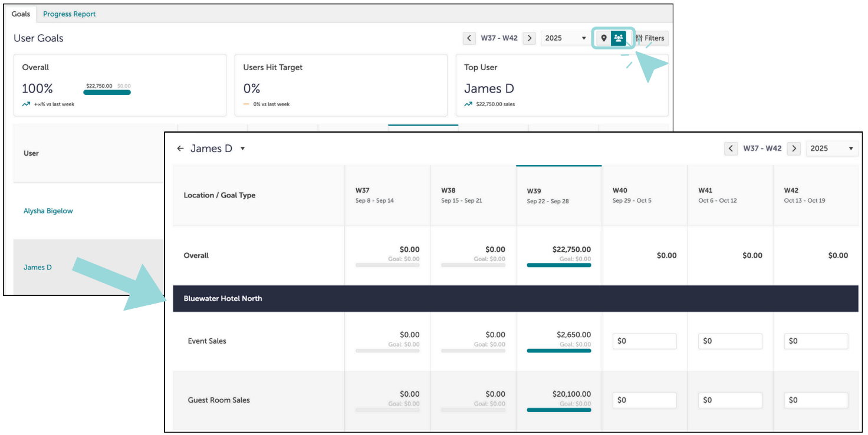Click Event Sales W40 goal field

[x=645, y=341]
